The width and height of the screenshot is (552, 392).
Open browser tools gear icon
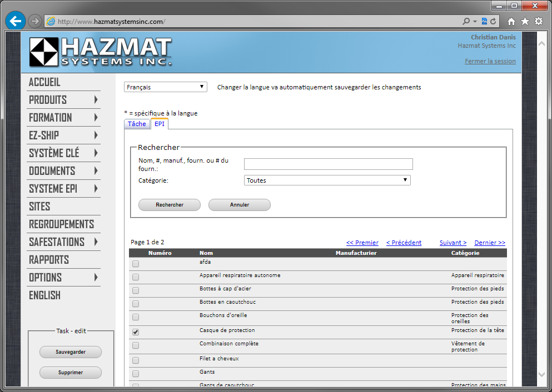538,22
